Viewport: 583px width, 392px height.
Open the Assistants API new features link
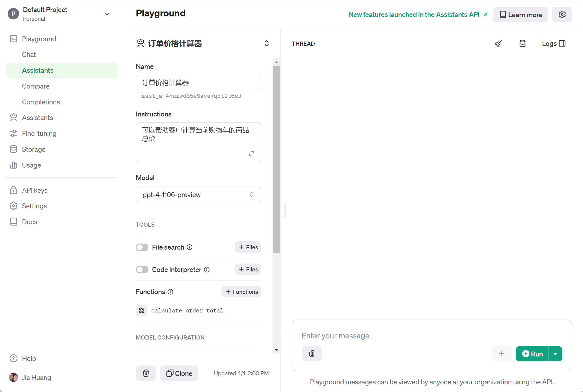point(418,14)
